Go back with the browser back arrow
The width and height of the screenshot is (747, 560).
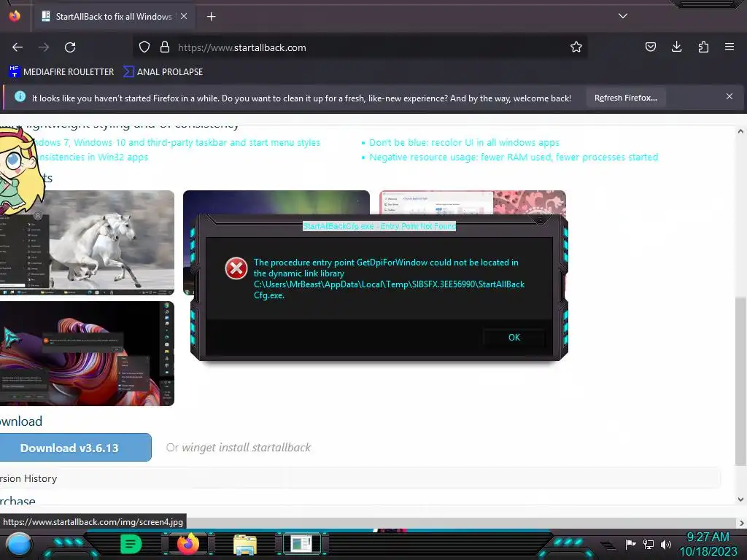point(18,47)
